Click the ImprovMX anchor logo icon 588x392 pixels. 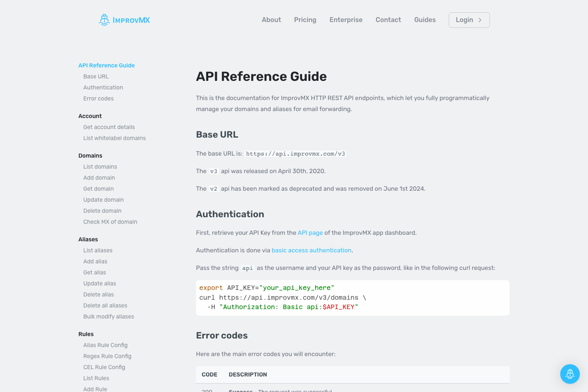[x=105, y=20]
